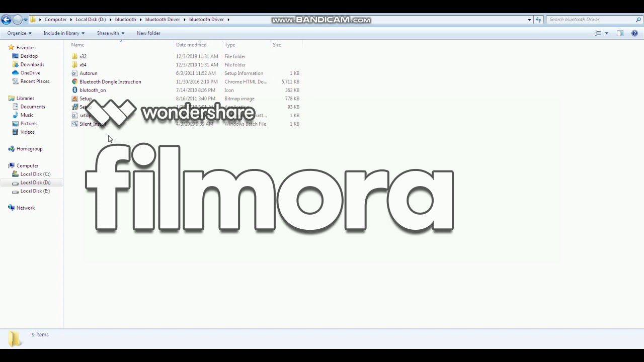The image size is (644, 362).
Task: Select the Chrome icon of Bluetooth Dongle Instruction
Action: pos(74,81)
